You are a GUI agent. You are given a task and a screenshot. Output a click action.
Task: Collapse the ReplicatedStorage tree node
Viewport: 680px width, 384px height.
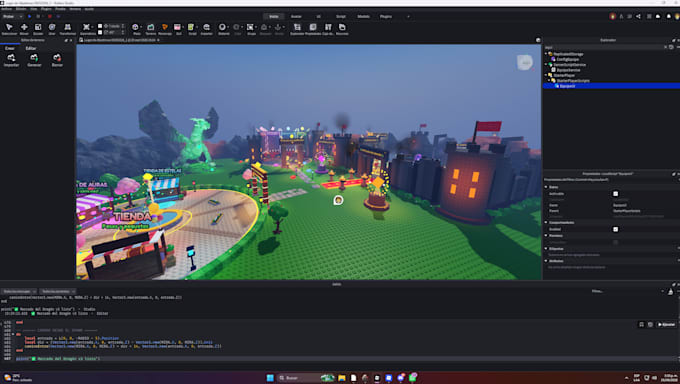[x=546, y=54]
